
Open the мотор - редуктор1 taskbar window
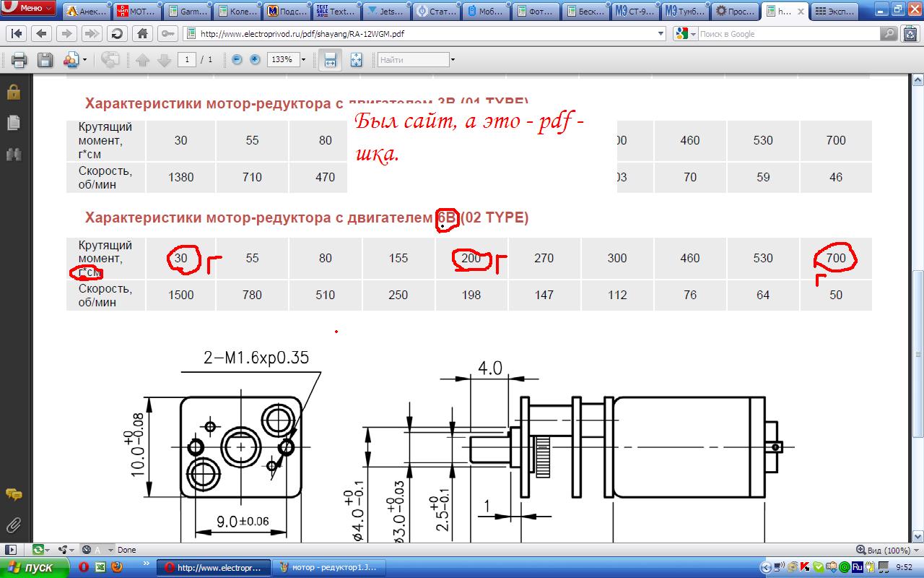(328, 567)
